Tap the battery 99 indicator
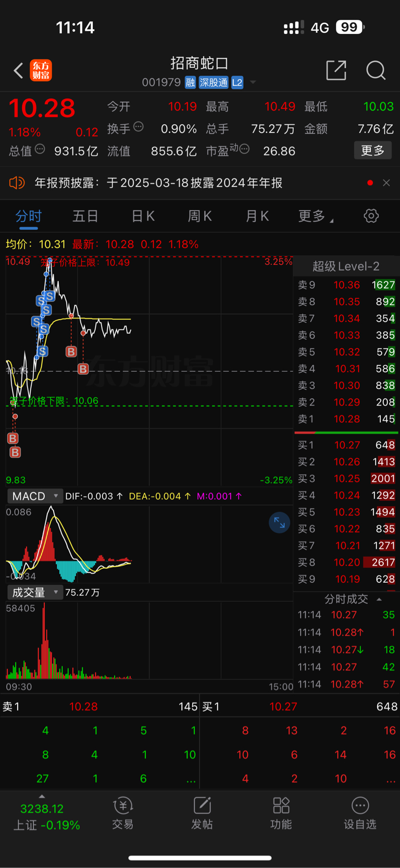This screenshot has width=400, height=868. pyautogui.click(x=350, y=27)
